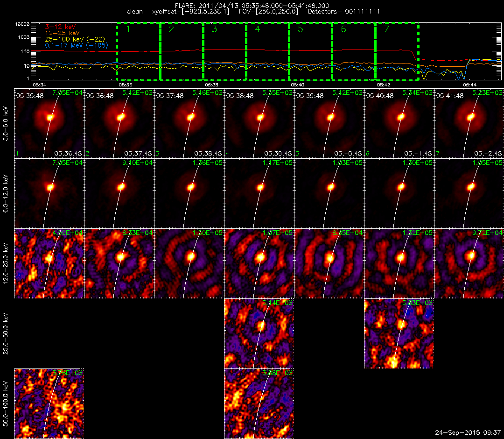Screen dimensions: 504x439
Task: Pick the noisy 12.0-25.0 keV image for interval 1
Action: click(49, 263)
